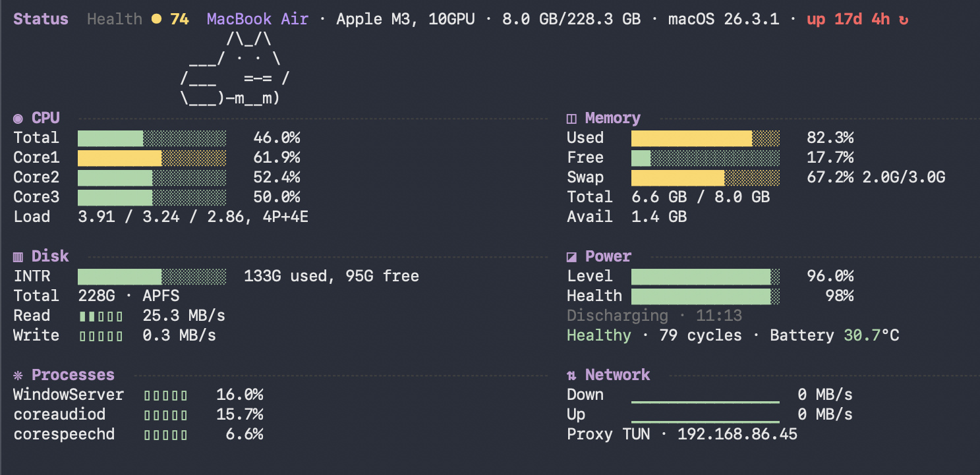Click the CPU section icon
Image resolution: width=980 pixels, height=475 pixels.
[x=18, y=119]
